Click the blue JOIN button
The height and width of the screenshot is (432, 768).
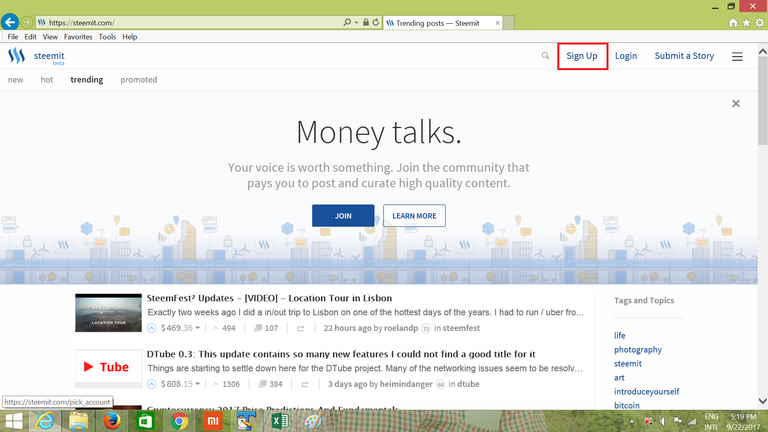point(343,216)
